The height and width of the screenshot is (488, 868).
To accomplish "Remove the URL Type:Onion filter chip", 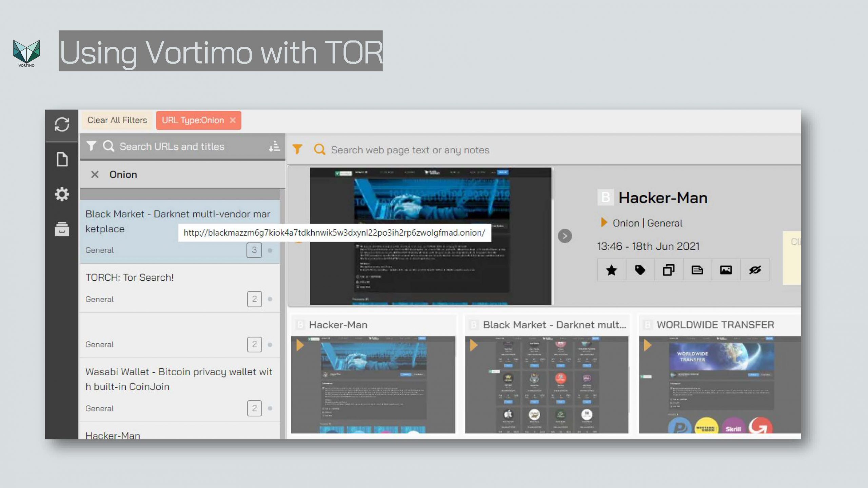I will tap(233, 120).
